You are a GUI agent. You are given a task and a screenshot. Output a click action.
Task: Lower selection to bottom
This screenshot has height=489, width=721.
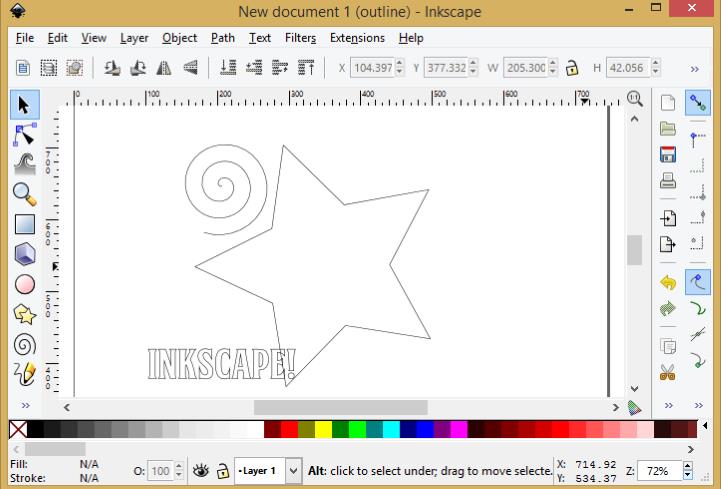point(228,68)
